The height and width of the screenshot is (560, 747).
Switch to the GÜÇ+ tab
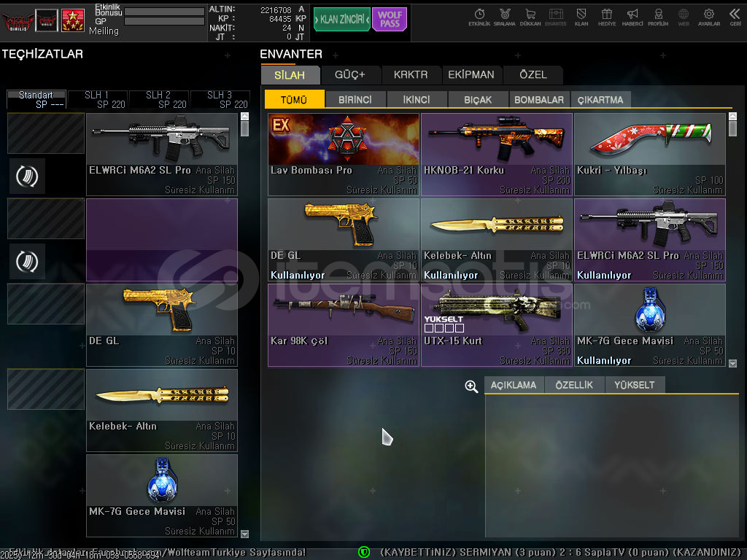(350, 75)
